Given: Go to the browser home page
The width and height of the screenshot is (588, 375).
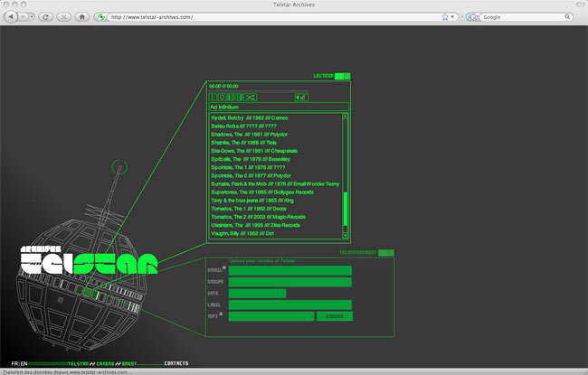Looking at the screenshot, I should [81, 17].
